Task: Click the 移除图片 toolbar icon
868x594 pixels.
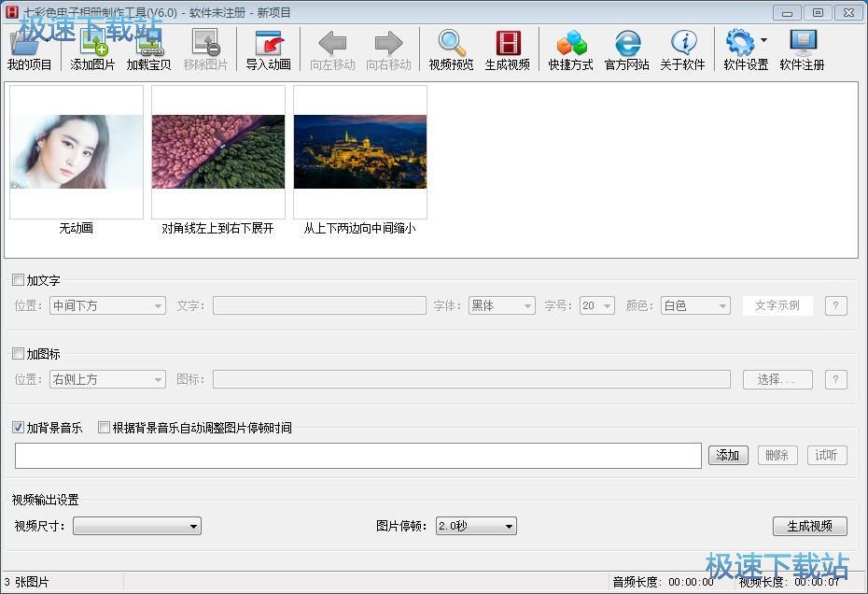Action: 205,43
